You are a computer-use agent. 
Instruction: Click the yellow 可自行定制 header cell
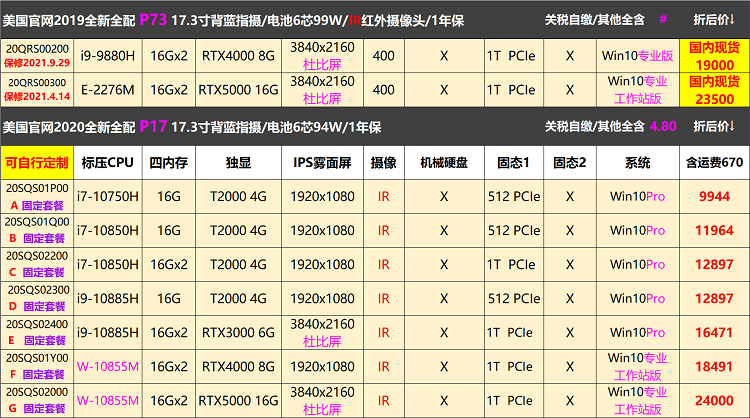(37, 163)
